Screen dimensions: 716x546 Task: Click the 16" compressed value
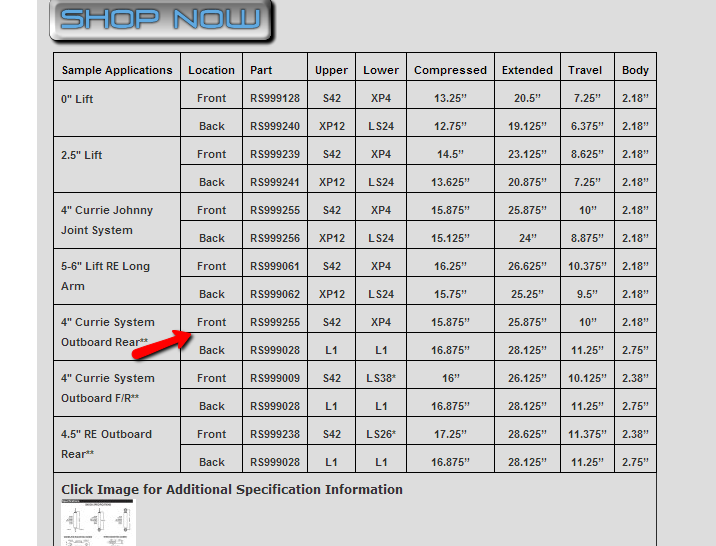pyautogui.click(x=450, y=378)
